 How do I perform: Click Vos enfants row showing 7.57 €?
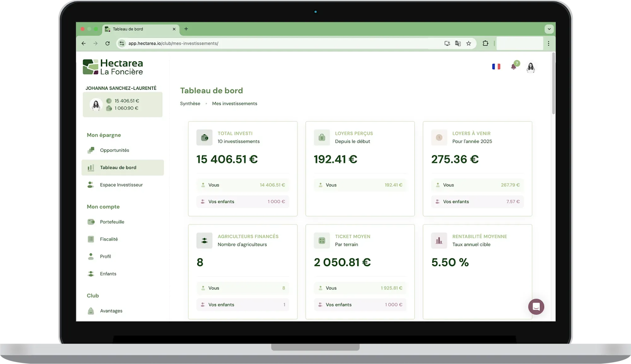pos(478,201)
